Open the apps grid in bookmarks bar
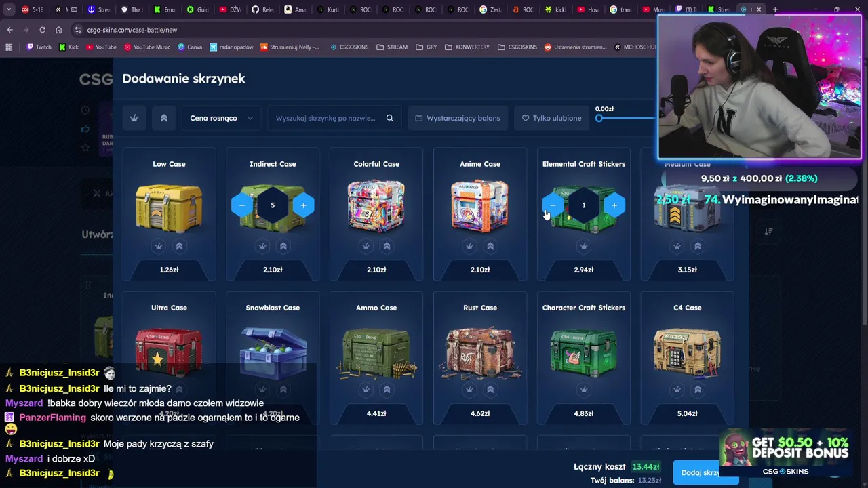This screenshot has width=868, height=488. click(x=9, y=47)
